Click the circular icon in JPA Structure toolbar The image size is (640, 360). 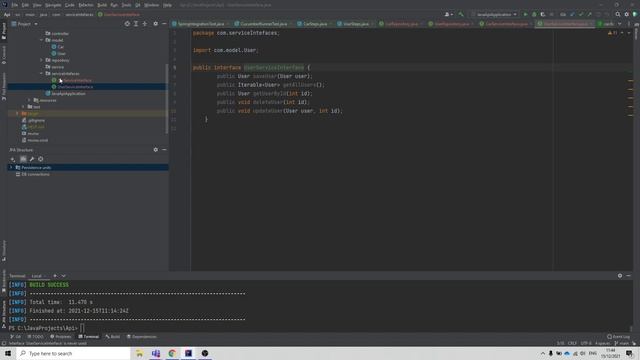pos(40,159)
